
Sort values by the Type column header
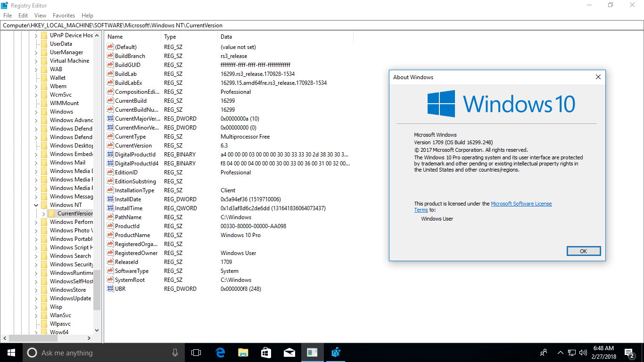[x=190, y=37]
